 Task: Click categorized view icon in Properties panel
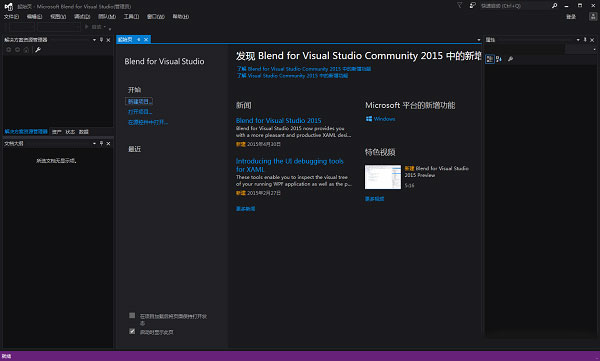(x=490, y=59)
